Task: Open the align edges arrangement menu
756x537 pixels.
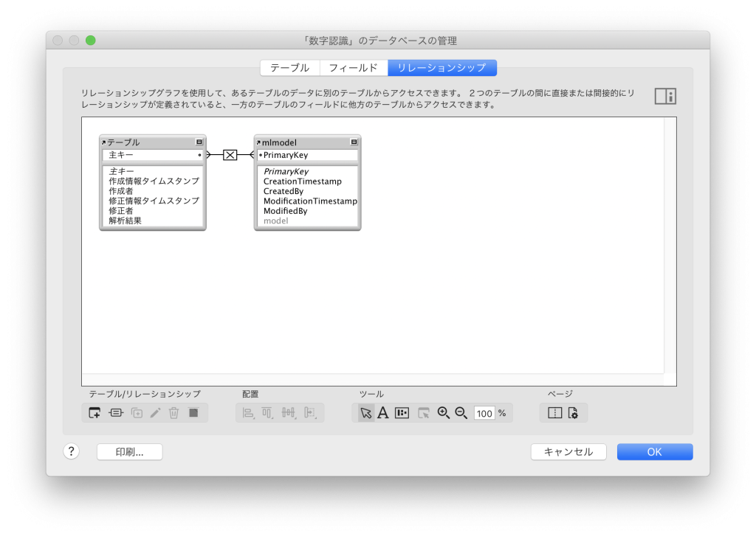Action: pos(248,413)
